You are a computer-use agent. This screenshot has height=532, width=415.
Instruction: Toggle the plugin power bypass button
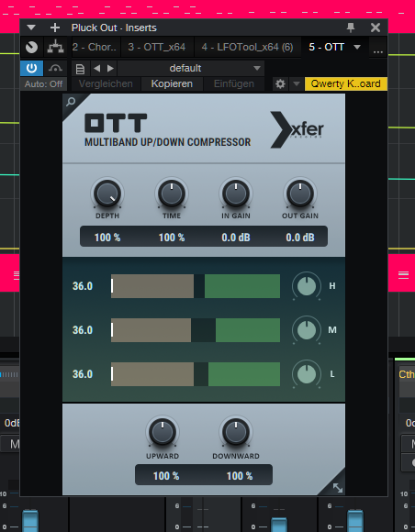tap(31, 69)
